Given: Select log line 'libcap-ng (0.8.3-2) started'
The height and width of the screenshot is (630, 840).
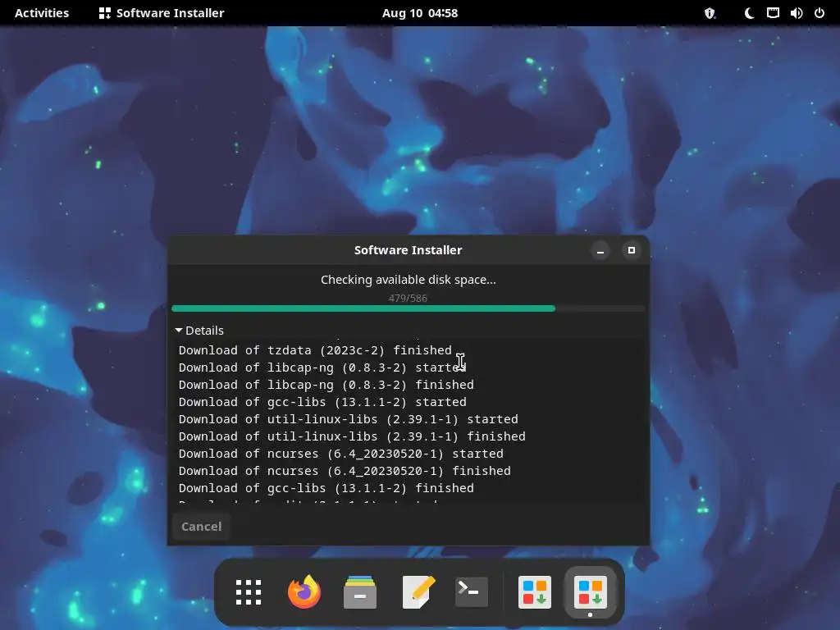Looking at the screenshot, I should [x=322, y=367].
